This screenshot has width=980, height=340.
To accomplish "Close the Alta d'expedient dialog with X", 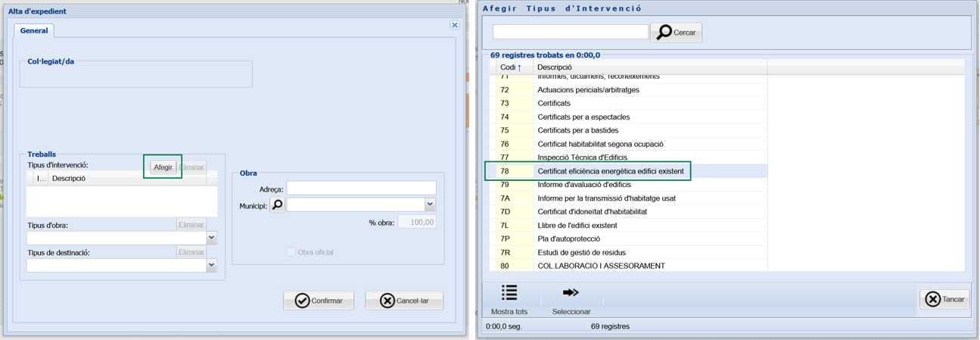I will coord(455,25).
